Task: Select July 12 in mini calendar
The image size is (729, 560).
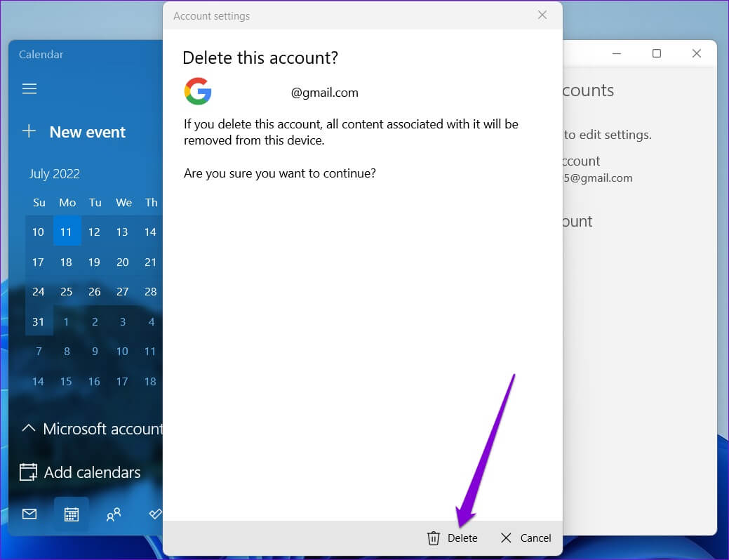Action: [x=95, y=232]
